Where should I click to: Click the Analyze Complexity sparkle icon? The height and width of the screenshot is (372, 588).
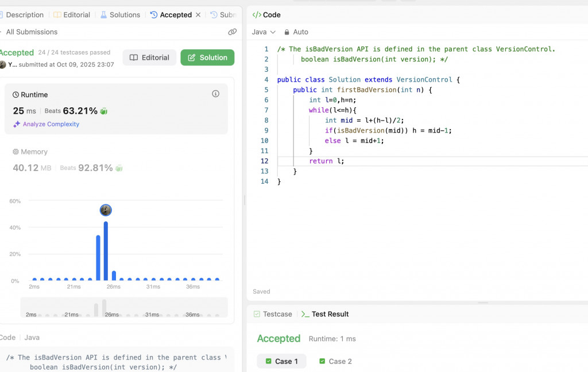pos(17,124)
